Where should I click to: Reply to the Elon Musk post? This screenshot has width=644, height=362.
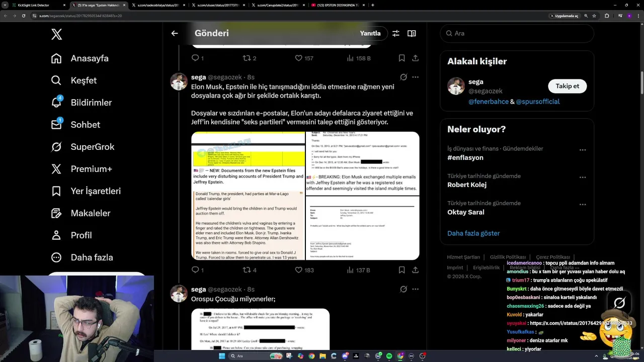(197, 270)
